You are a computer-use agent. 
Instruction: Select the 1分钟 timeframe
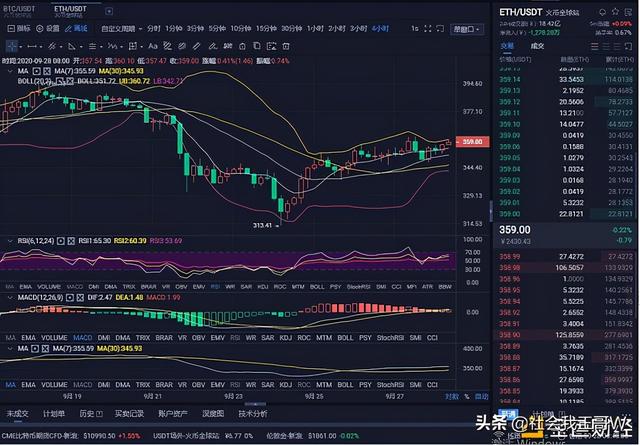173,29
